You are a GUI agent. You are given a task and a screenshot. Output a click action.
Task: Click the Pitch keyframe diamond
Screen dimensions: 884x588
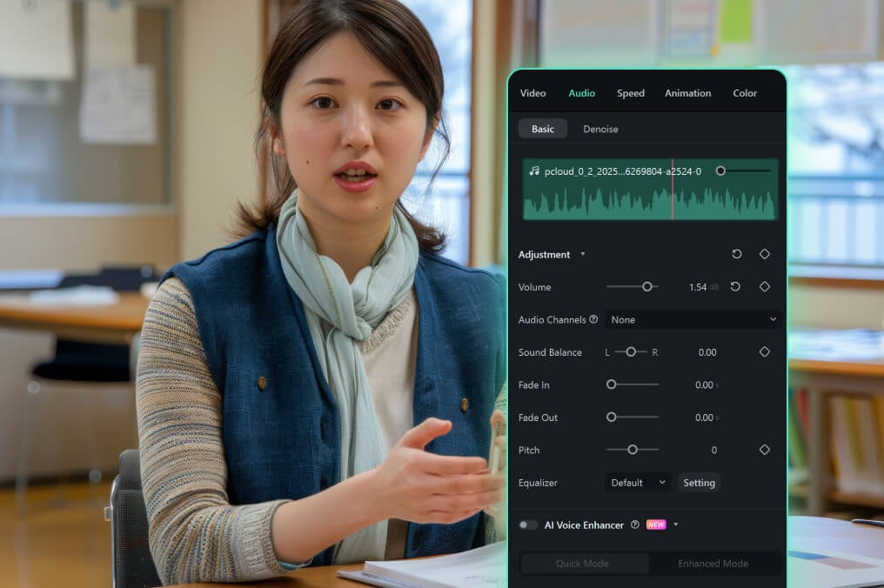click(x=765, y=450)
